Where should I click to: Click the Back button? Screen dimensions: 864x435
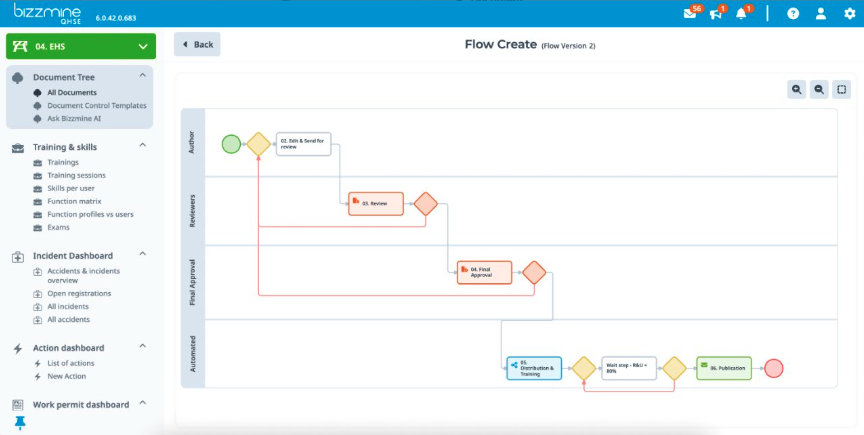tap(197, 44)
